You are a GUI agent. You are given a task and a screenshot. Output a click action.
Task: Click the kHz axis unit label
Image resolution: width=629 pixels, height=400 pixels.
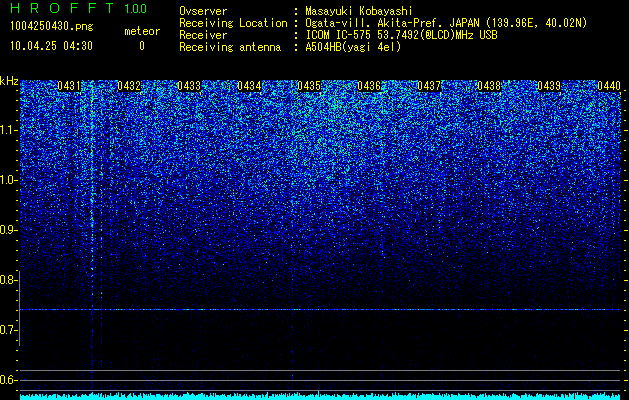click(9, 81)
